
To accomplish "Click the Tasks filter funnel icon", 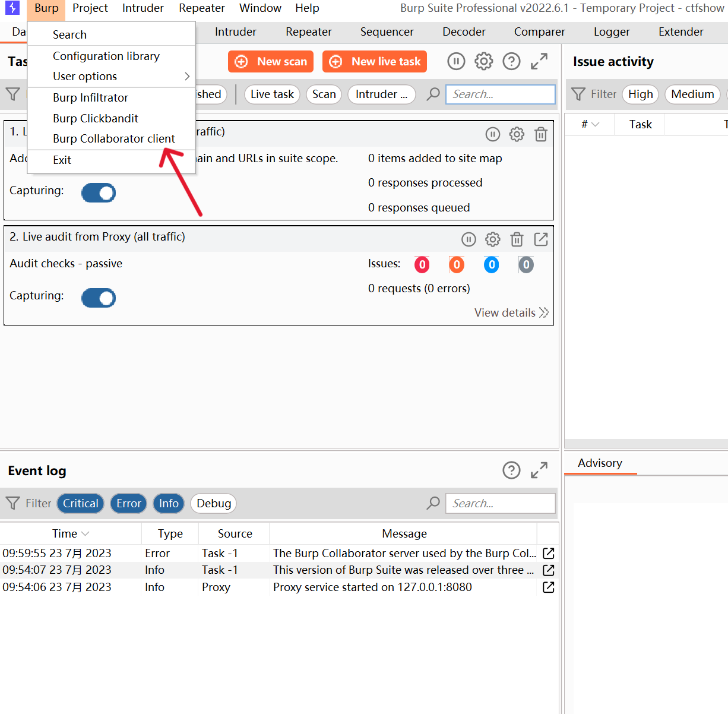I will click(x=12, y=94).
